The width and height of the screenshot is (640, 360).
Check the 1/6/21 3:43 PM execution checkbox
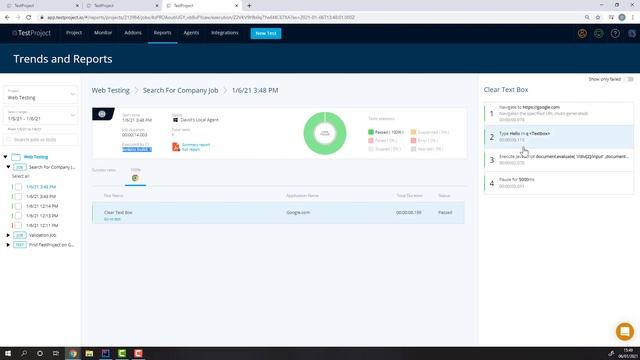coord(18,196)
